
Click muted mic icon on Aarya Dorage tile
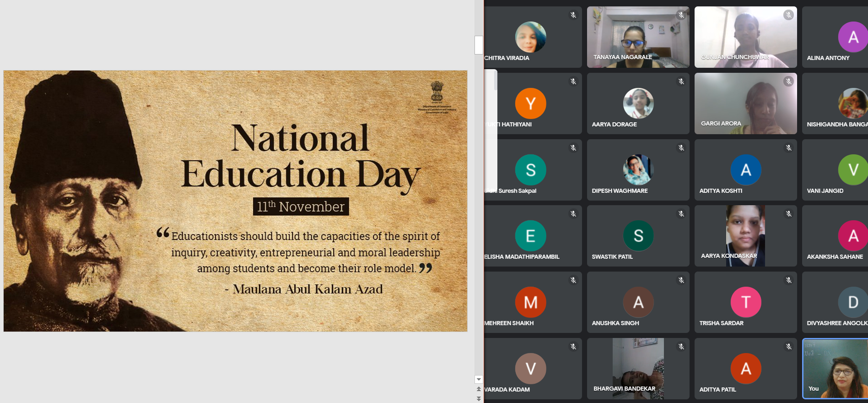point(681,82)
